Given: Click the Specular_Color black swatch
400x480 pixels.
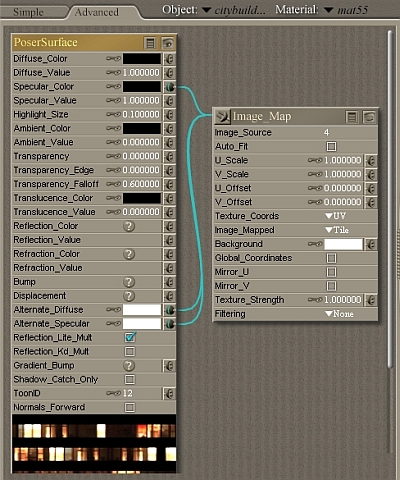Looking at the screenshot, I should (142, 87).
